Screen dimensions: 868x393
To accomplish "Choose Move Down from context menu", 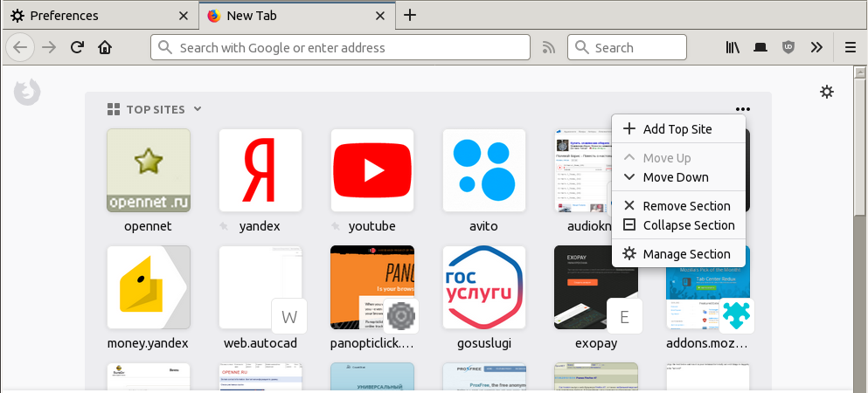I will (x=675, y=177).
